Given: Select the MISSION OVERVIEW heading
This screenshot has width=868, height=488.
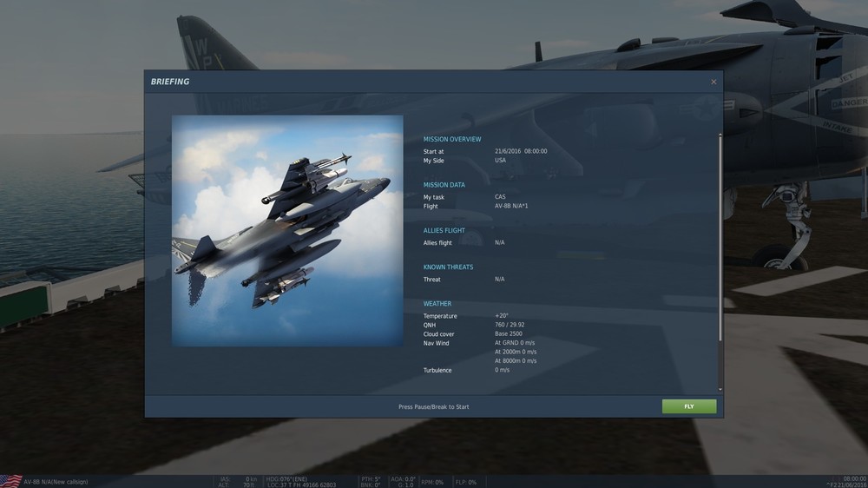Looking at the screenshot, I should click(452, 140).
